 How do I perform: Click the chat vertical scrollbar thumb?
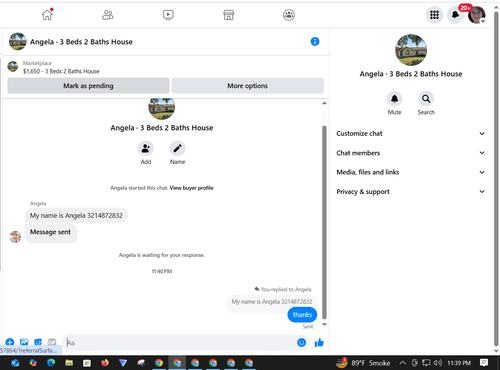point(324,222)
